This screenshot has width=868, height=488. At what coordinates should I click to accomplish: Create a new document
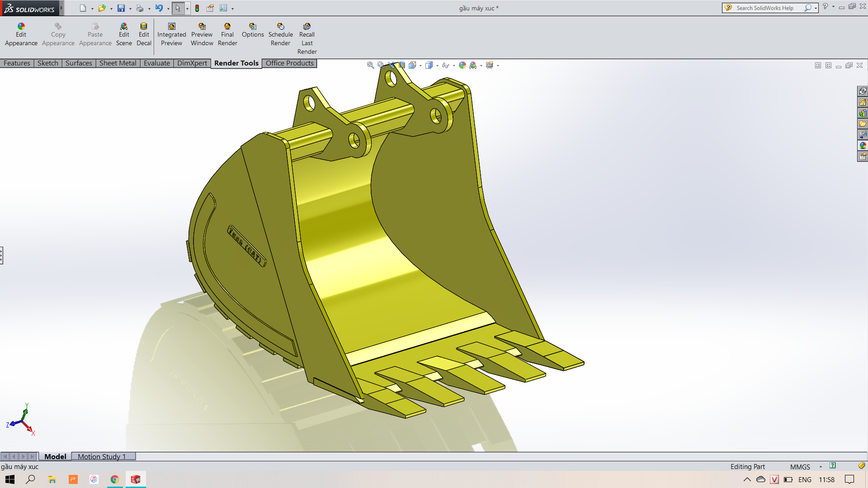click(83, 8)
